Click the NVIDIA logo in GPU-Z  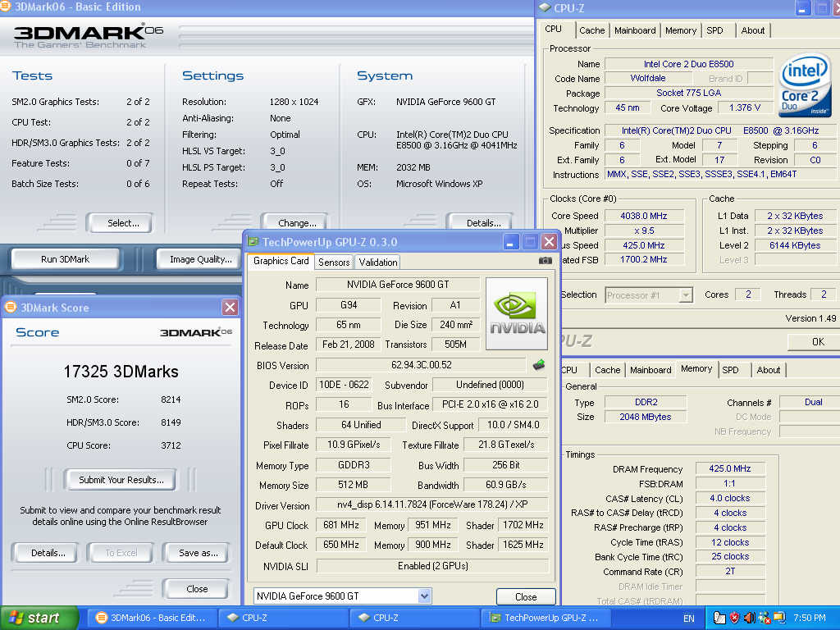[x=517, y=313]
